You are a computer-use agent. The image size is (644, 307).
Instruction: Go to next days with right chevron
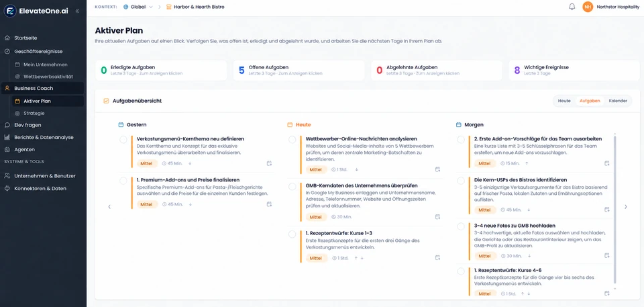click(x=625, y=207)
